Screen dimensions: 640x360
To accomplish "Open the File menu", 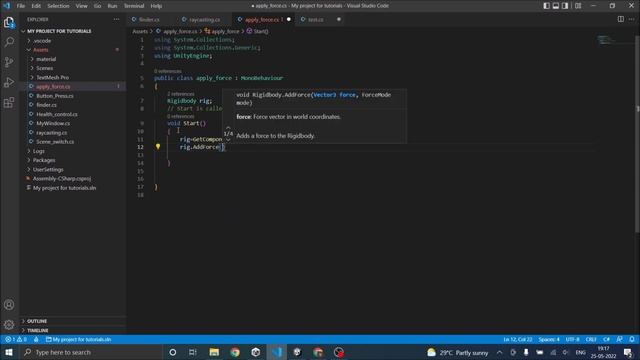I will 21,6.
